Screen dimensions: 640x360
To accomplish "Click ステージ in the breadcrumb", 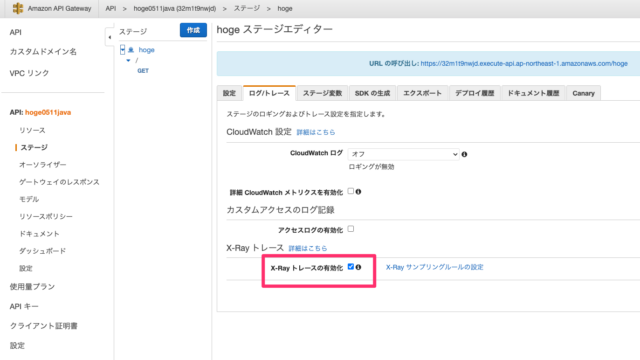I will click(x=247, y=9).
